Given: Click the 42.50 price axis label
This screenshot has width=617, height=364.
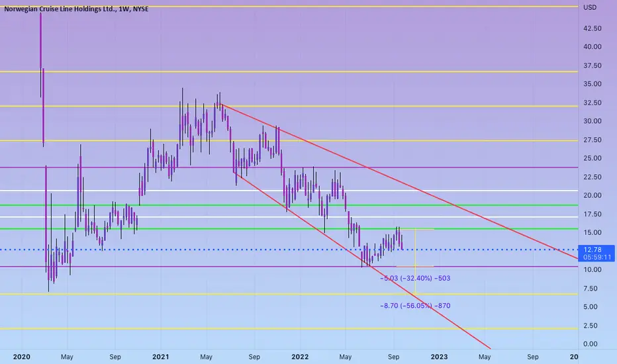Looking at the screenshot, I should click(593, 28).
